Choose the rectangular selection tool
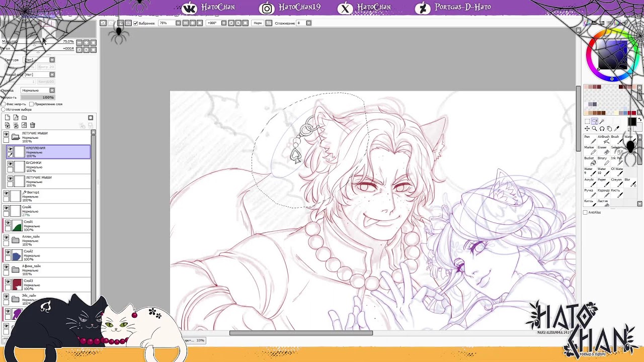The width and height of the screenshot is (644, 362). pos(587,122)
